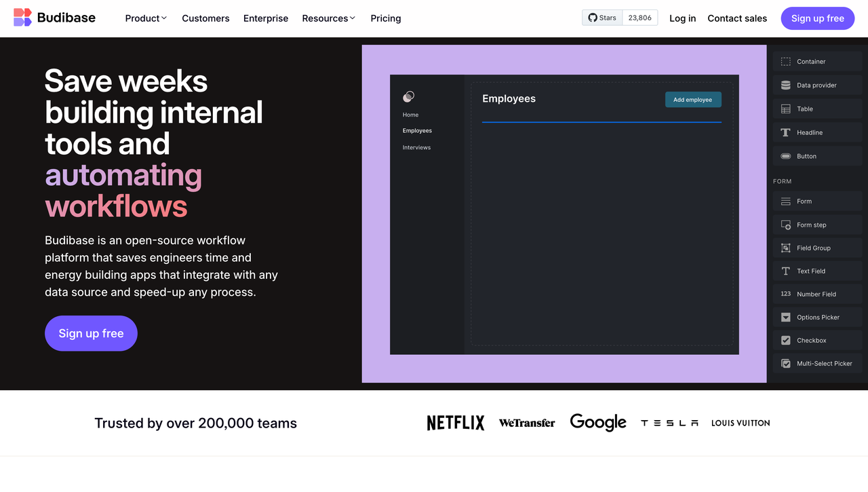Click the app logo in Employees preview sidebar
Screen dimensions: 868x492
(408, 96)
